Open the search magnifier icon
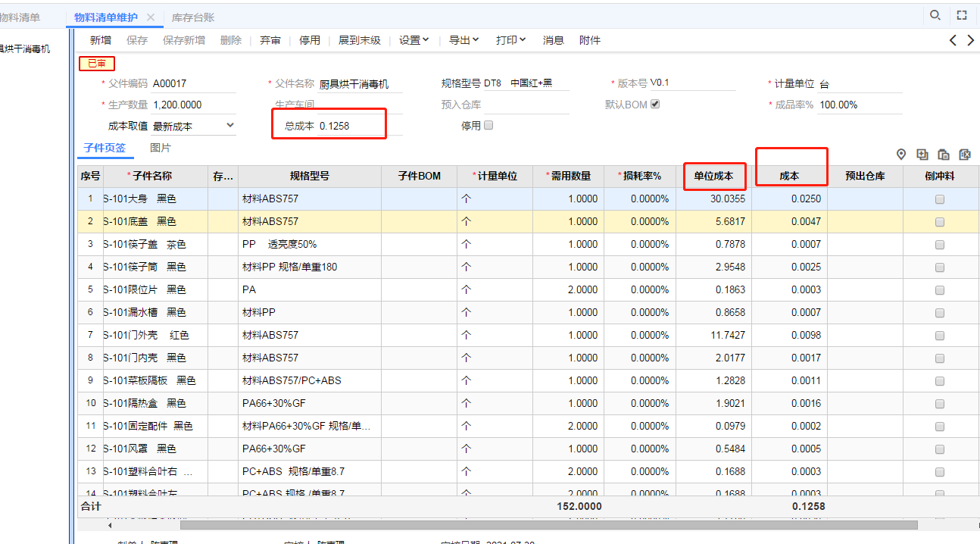 tap(935, 15)
